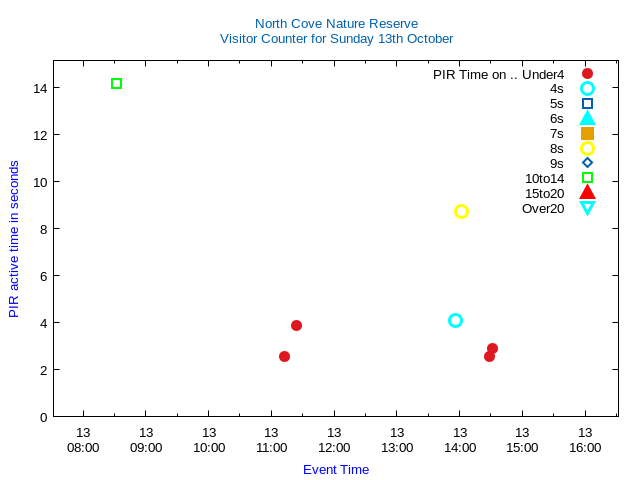
Task: Select the orange square 7s legend marker
Action: point(587,134)
